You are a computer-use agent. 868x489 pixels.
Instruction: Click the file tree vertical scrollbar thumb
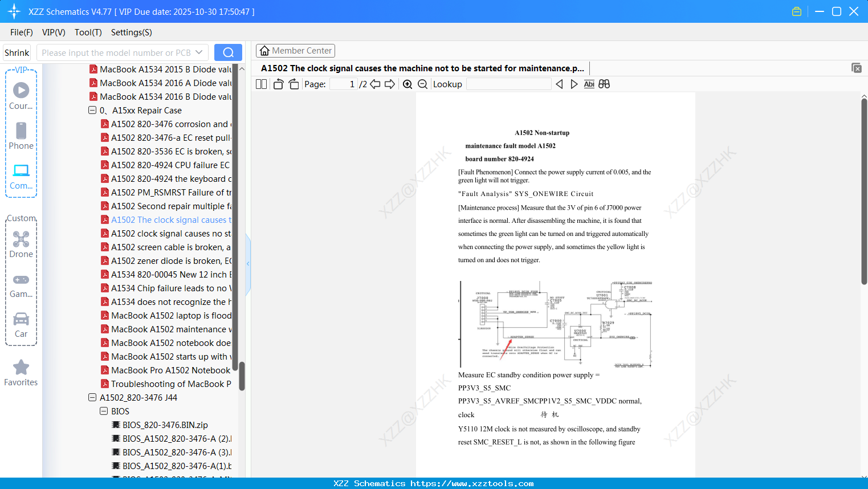[x=242, y=376]
